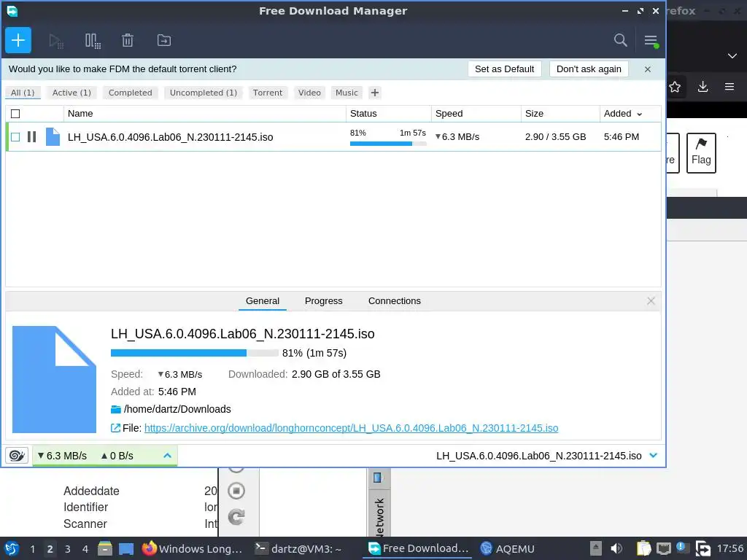Click the Set as Default button
747x560 pixels.
[x=505, y=69]
